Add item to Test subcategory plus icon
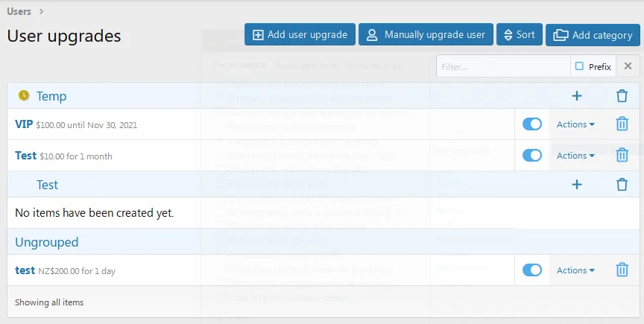 [576, 185]
